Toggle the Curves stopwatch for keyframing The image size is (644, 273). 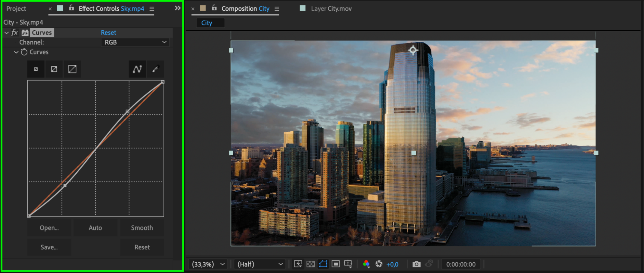click(x=24, y=52)
